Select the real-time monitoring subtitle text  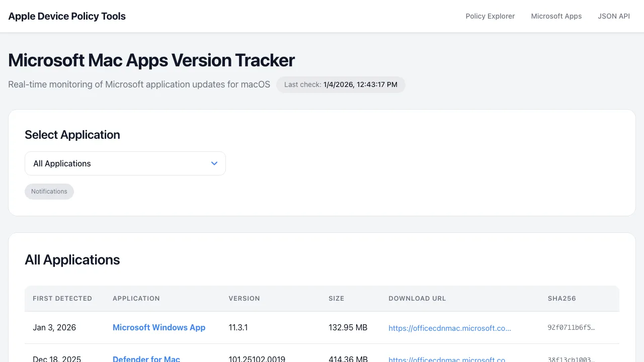click(x=139, y=84)
